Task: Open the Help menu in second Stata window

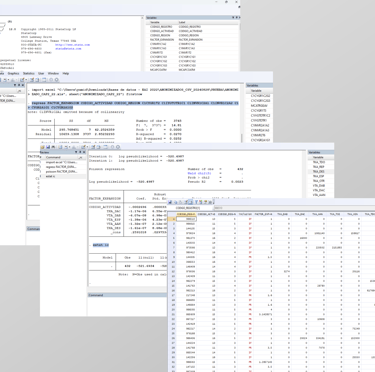Action: point(66,73)
